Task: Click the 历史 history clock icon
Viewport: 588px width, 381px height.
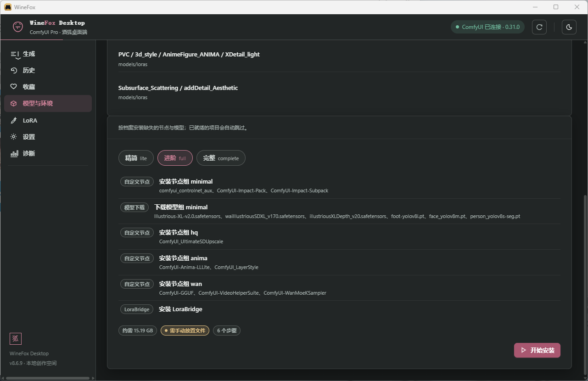Action: coord(14,71)
